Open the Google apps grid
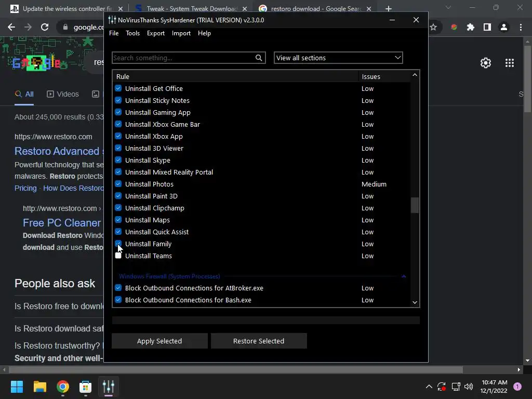The width and height of the screenshot is (532, 399). (x=510, y=63)
